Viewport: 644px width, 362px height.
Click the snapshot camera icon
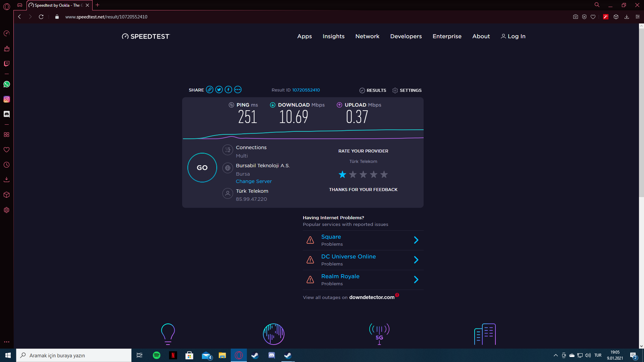point(576,17)
